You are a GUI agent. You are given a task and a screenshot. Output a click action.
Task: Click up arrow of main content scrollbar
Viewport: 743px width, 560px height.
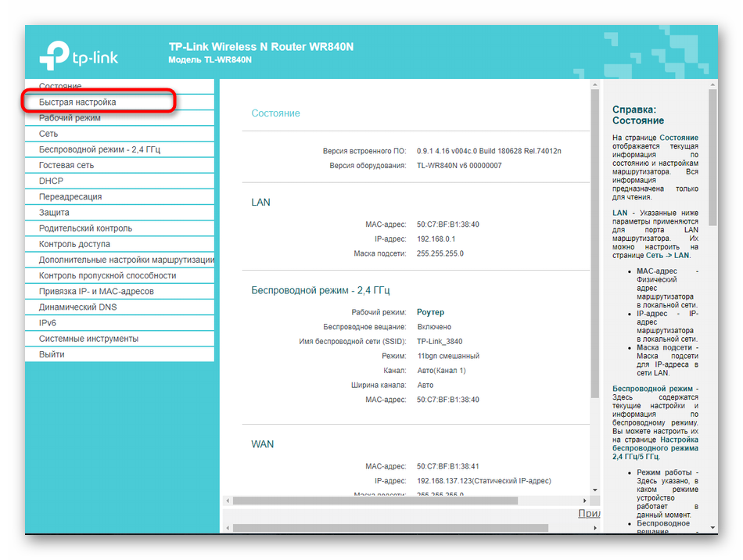click(594, 84)
